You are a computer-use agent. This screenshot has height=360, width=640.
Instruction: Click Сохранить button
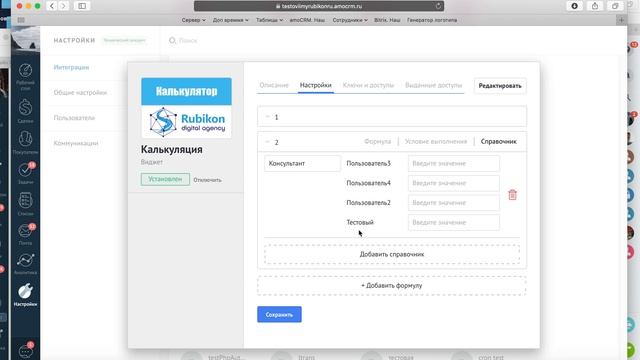(x=279, y=314)
